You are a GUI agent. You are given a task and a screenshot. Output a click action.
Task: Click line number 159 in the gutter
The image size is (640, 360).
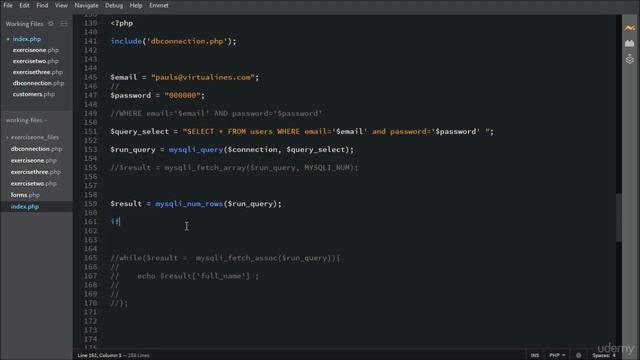pos(90,204)
